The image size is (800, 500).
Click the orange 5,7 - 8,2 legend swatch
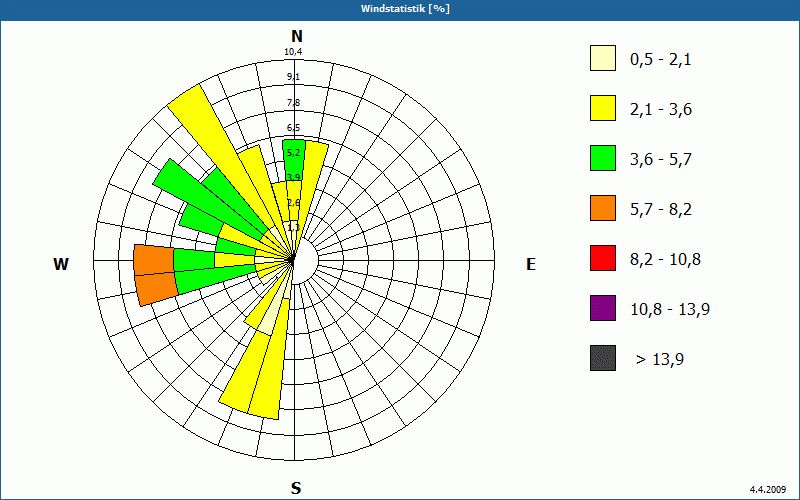coord(603,208)
